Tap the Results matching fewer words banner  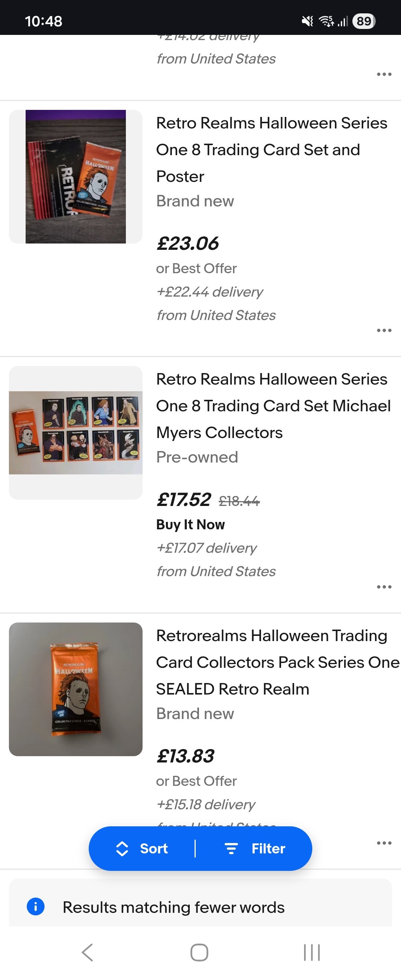point(173,907)
